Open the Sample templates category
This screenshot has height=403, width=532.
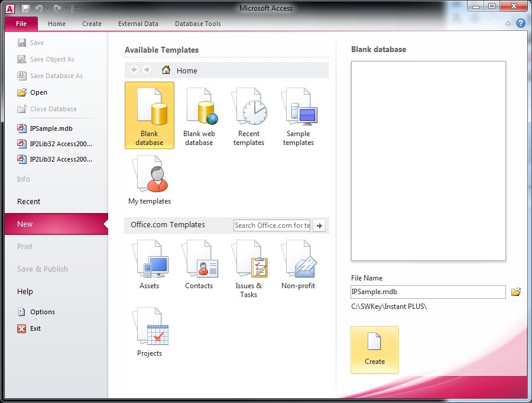coord(299,115)
